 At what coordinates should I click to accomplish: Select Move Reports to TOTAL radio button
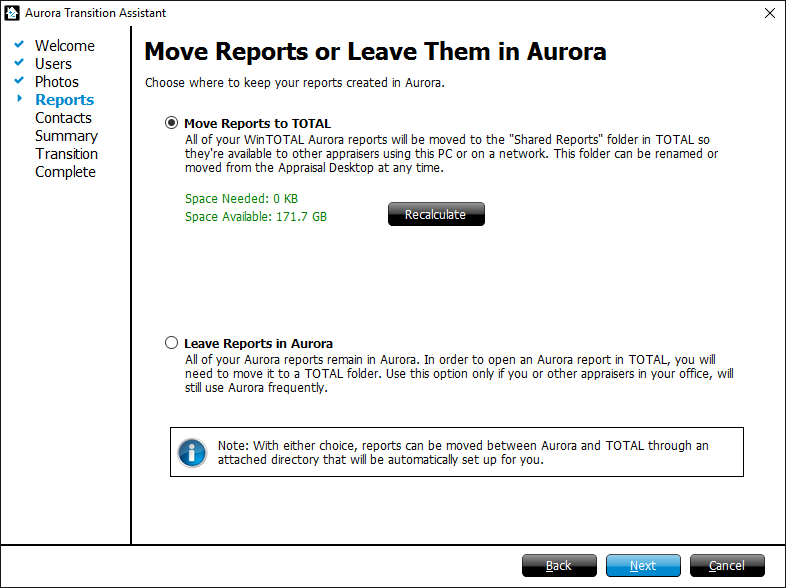pyautogui.click(x=171, y=123)
